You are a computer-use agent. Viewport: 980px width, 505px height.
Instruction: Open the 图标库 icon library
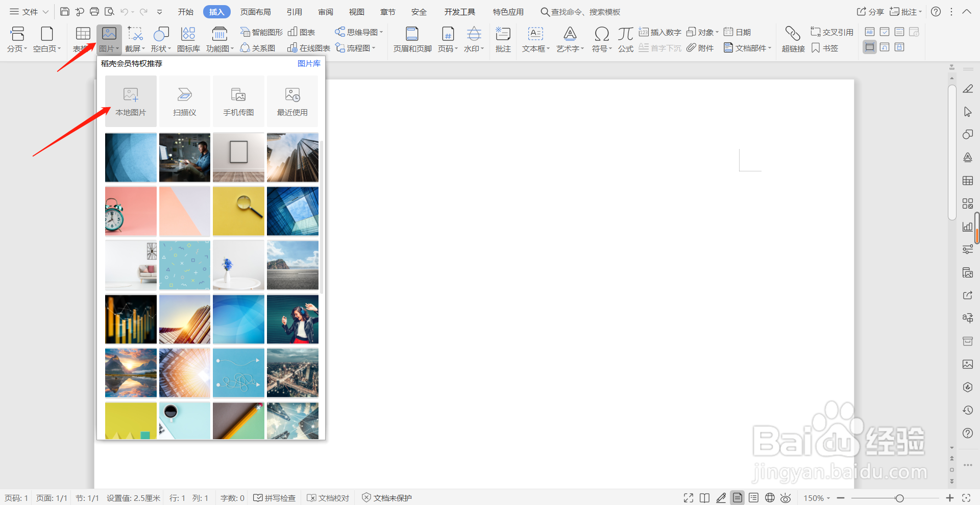point(188,40)
